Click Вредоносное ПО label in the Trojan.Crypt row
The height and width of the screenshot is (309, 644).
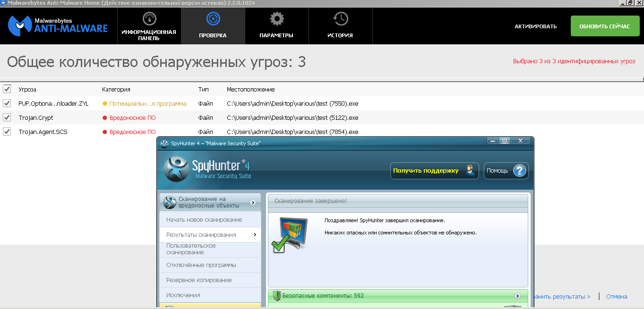(133, 117)
